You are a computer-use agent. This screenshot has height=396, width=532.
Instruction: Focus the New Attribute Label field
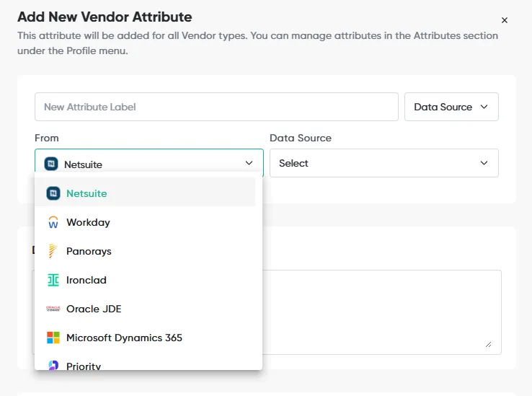(x=216, y=107)
